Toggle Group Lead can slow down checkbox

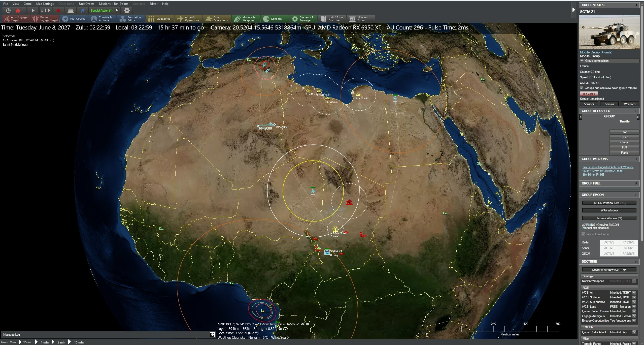[582, 88]
